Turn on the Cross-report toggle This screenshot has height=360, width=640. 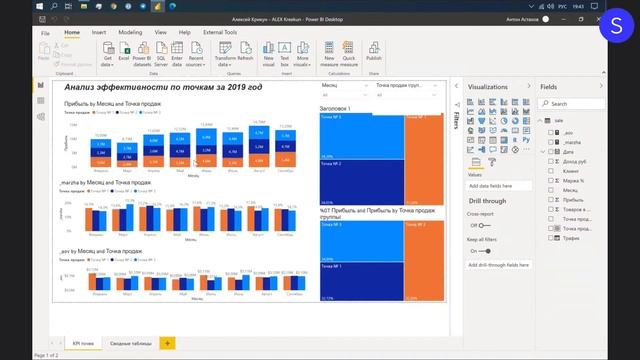pyautogui.click(x=485, y=225)
